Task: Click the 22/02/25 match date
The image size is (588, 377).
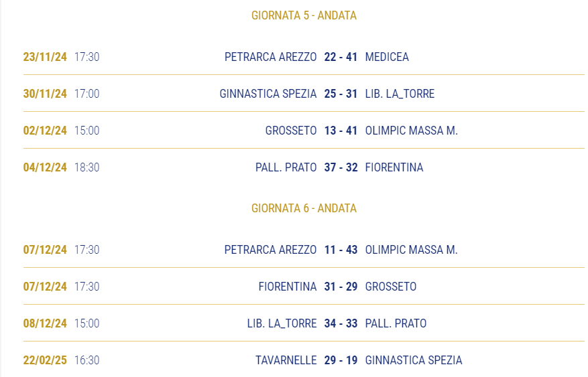Action: pos(45,360)
